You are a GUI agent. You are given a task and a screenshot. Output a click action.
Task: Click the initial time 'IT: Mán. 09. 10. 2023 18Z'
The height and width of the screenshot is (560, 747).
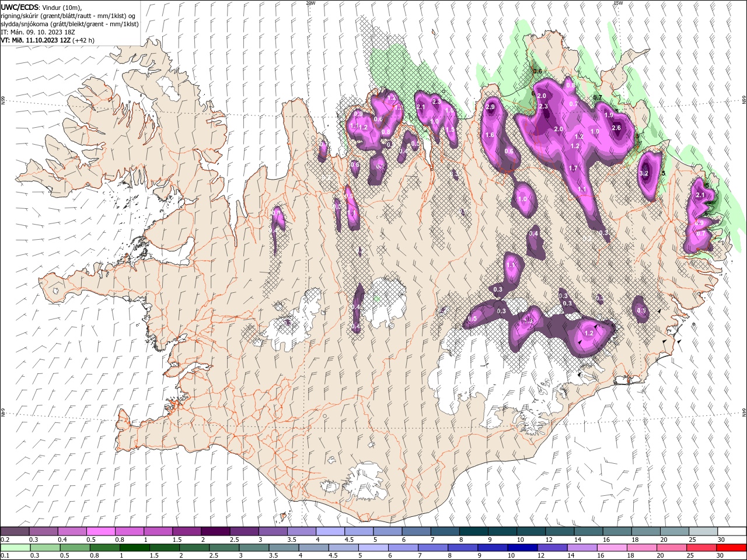(37, 32)
